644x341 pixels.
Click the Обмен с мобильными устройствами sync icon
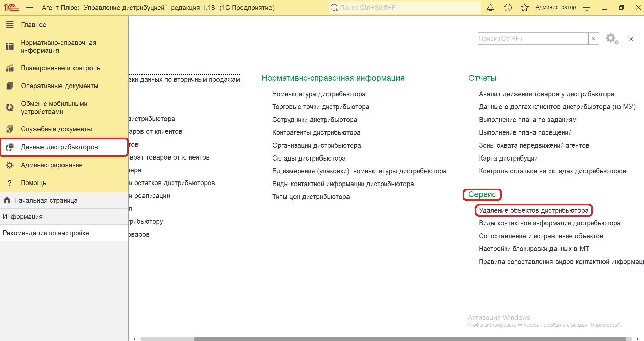[10, 108]
